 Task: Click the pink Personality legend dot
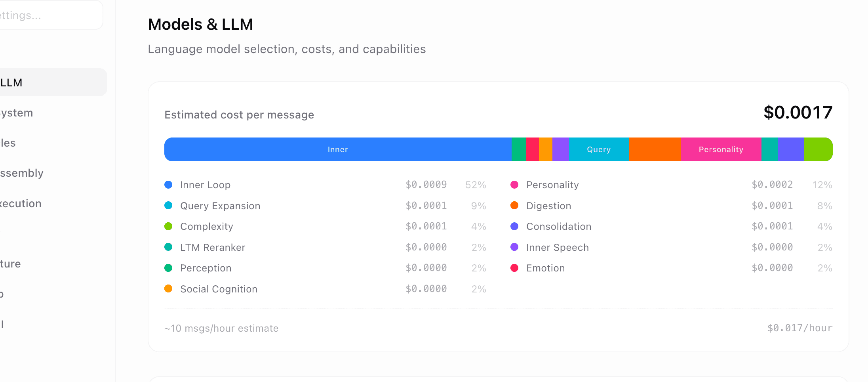click(514, 185)
